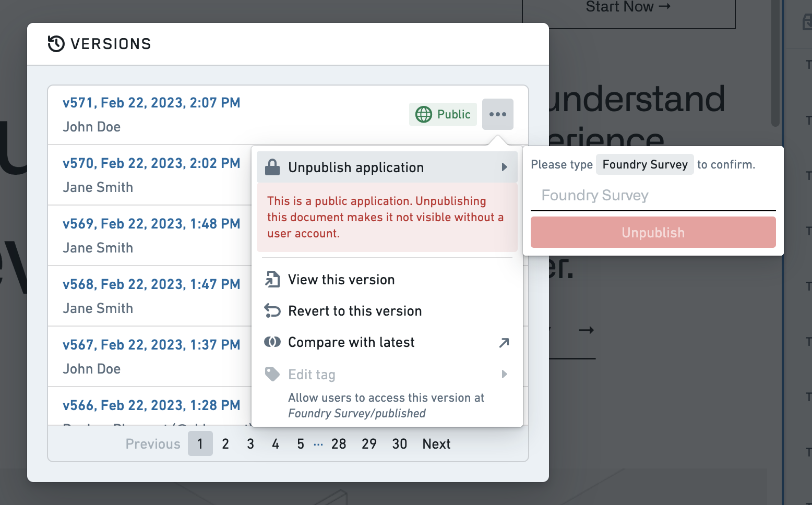
Task: Select the Edit tag menu entry
Action: 387,375
